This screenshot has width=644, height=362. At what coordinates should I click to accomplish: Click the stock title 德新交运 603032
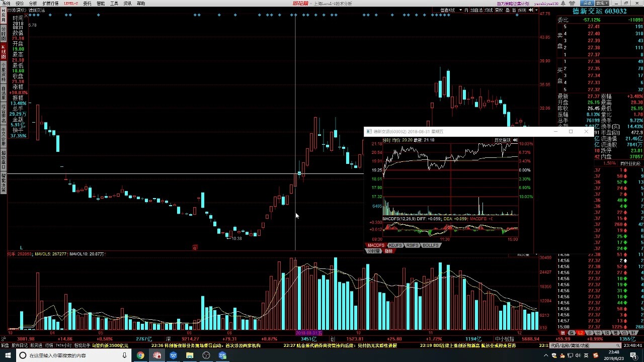(x=600, y=11)
